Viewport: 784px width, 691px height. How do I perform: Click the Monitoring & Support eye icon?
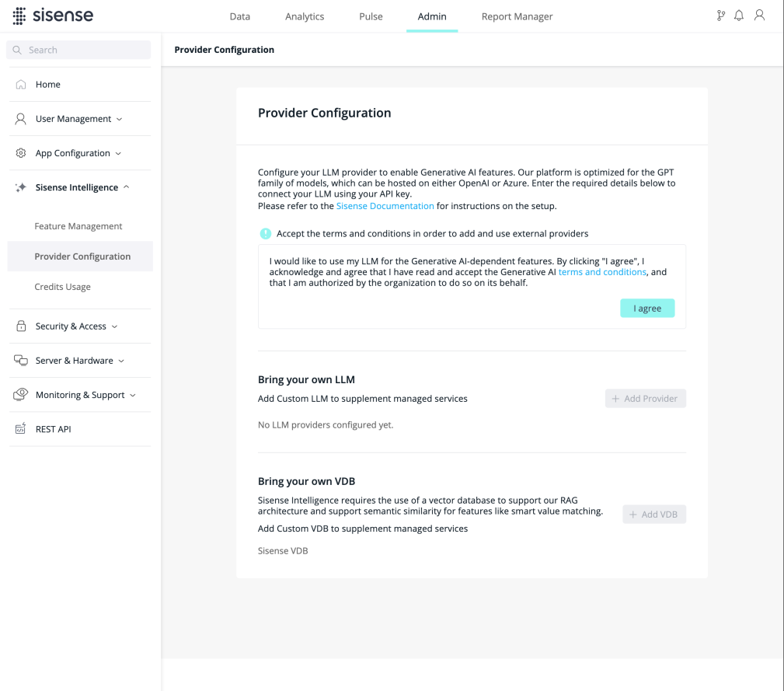pos(21,395)
